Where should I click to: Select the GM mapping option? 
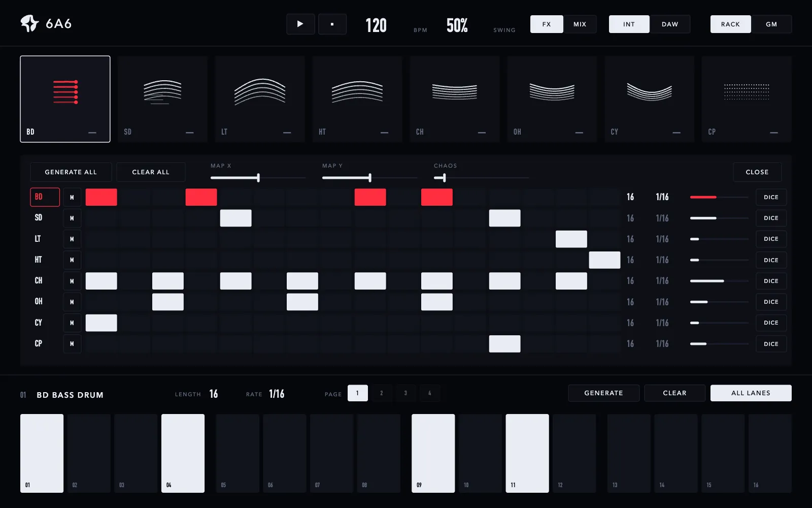pos(771,24)
